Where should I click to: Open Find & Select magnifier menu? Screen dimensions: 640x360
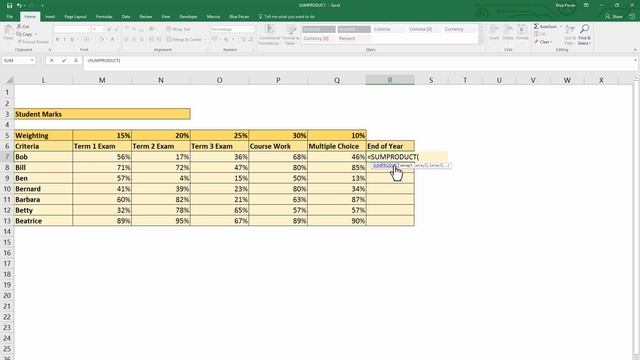pyautogui.click(x=584, y=34)
